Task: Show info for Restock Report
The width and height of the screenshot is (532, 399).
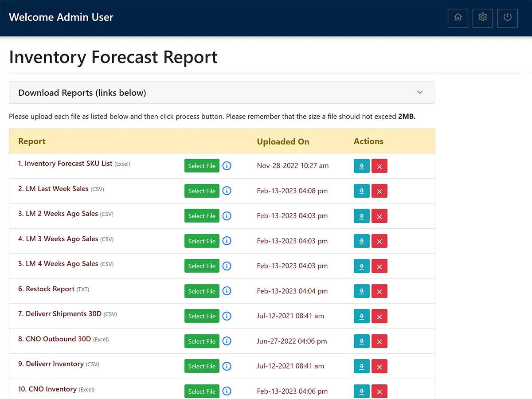Action: pyautogui.click(x=227, y=291)
